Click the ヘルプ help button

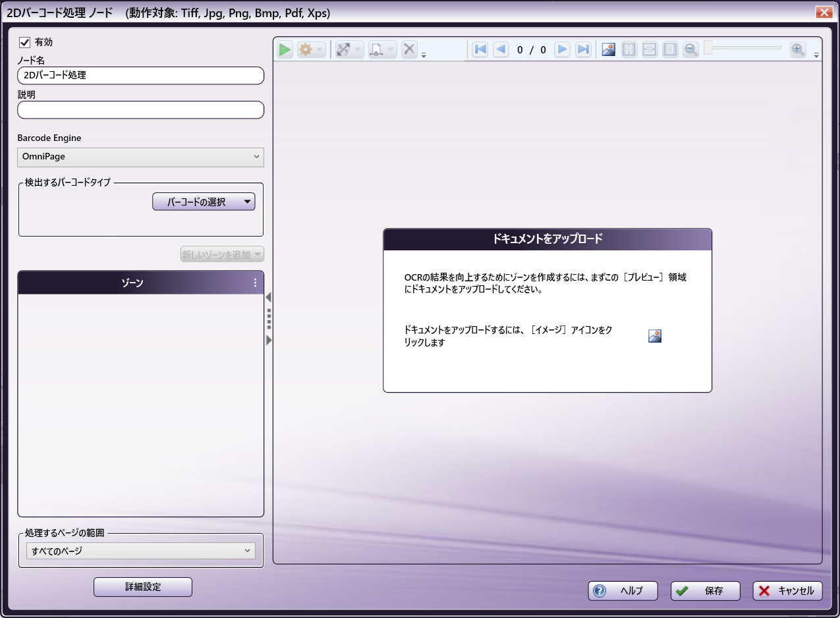[x=623, y=591]
